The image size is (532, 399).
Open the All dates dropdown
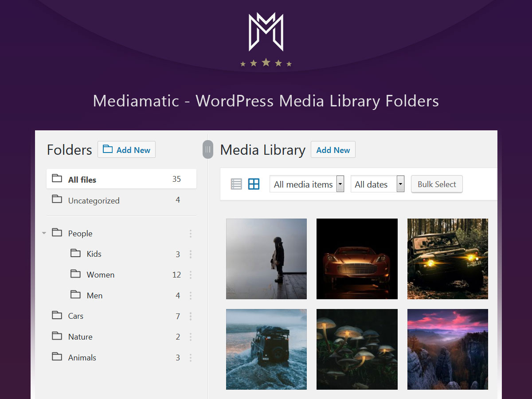[x=378, y=184]
